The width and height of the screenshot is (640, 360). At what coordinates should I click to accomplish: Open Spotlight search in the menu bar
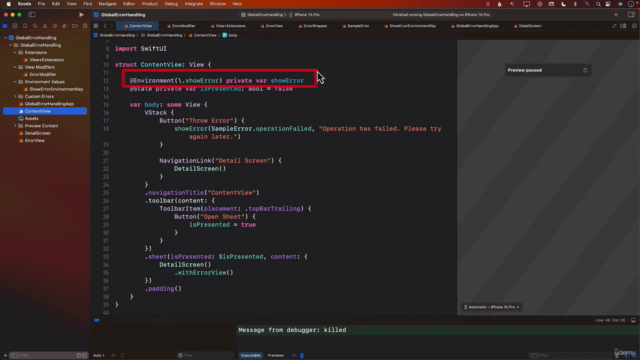pos(598,4)
